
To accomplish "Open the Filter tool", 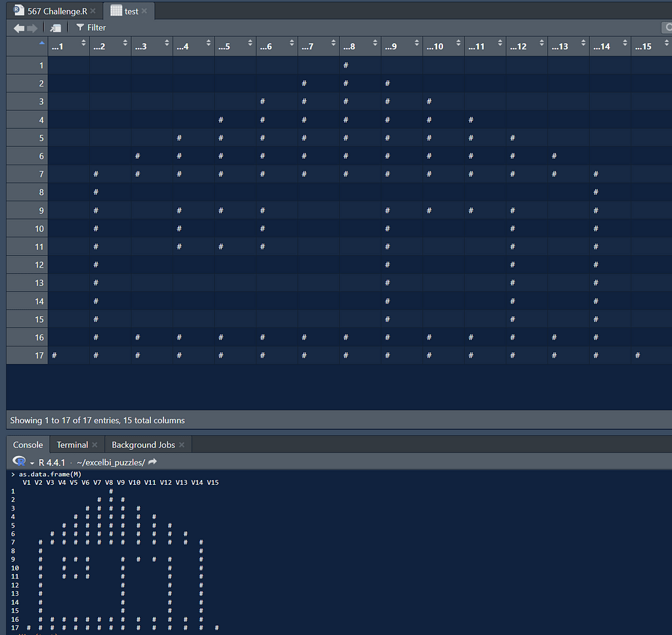I will coord(91,28).
